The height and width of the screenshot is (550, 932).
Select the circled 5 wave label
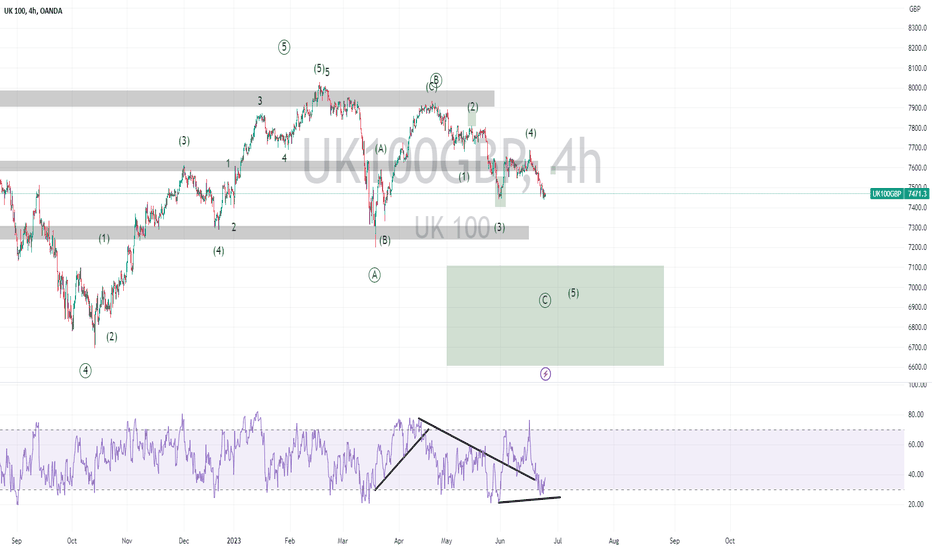284,47
